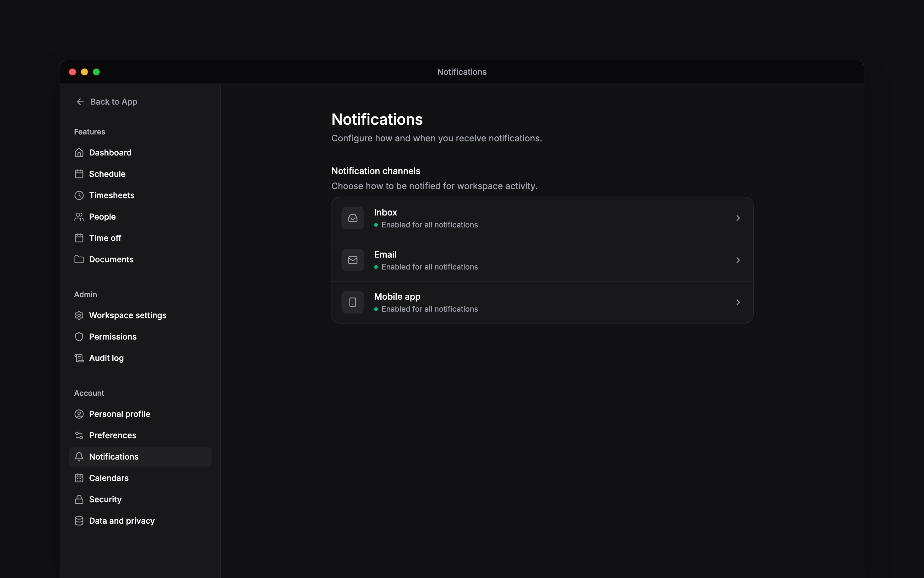Viewport: 924px width, 578px height.
Task: Open the Security settings link
Action: click(140, 500)
